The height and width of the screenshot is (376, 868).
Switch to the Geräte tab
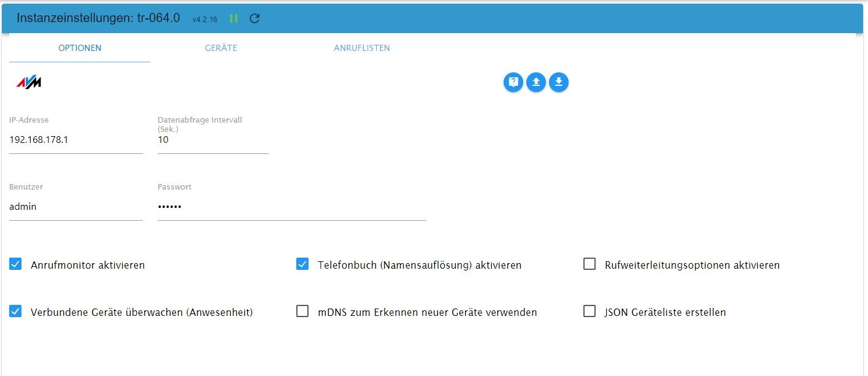click(221, 48)
